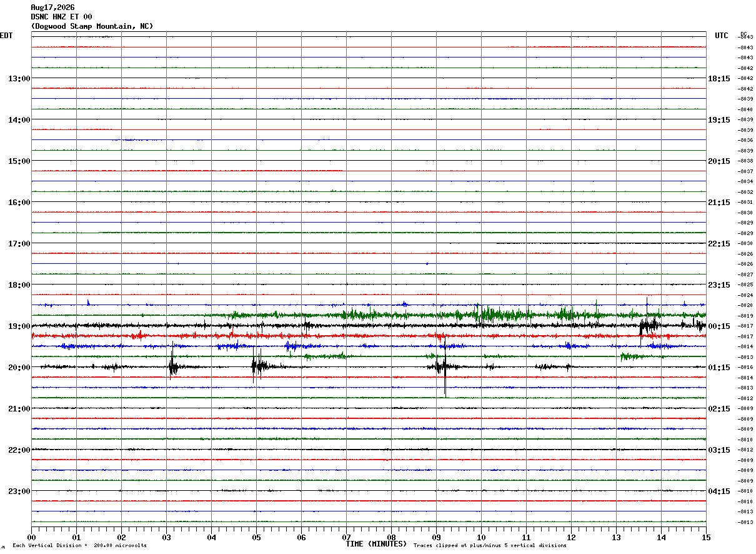Viewport: 756px width, 554px height.
Task: Click the UTC timezone label
Action: (722, 36)
